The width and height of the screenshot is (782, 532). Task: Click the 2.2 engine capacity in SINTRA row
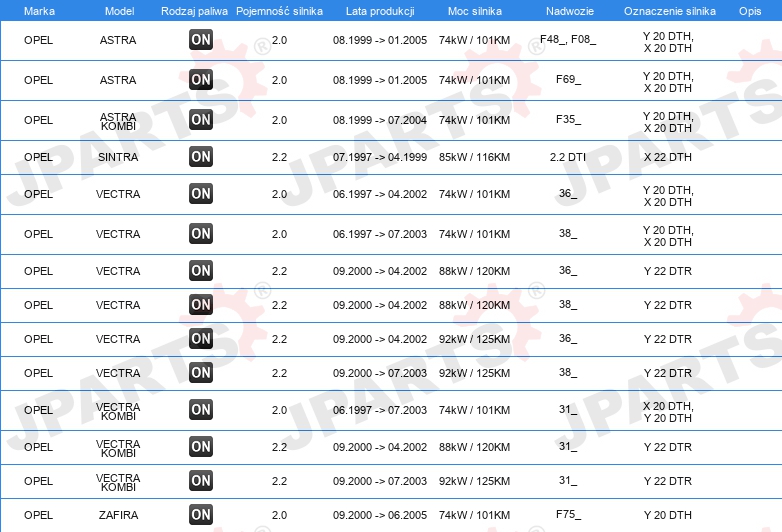coord(279,157)
